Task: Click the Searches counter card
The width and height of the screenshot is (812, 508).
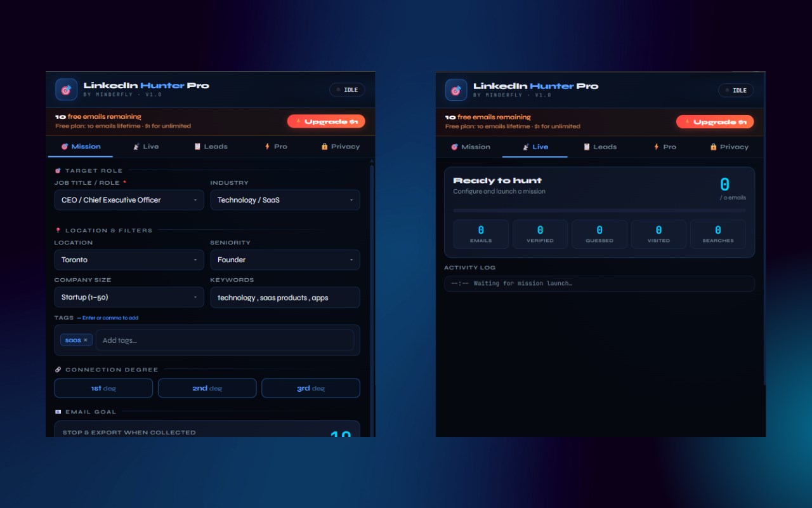Action: click(718, 234)
